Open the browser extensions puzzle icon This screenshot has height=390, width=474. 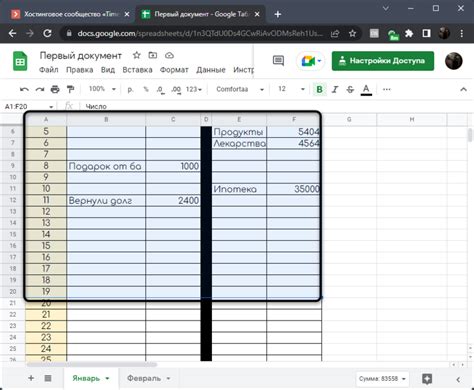tap(409, 33)
